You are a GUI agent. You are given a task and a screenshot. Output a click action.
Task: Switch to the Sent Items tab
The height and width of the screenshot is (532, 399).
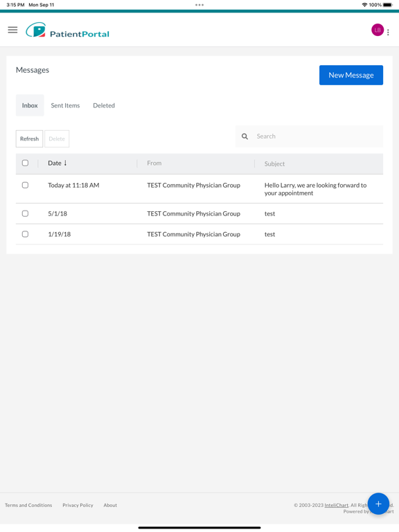65,105
